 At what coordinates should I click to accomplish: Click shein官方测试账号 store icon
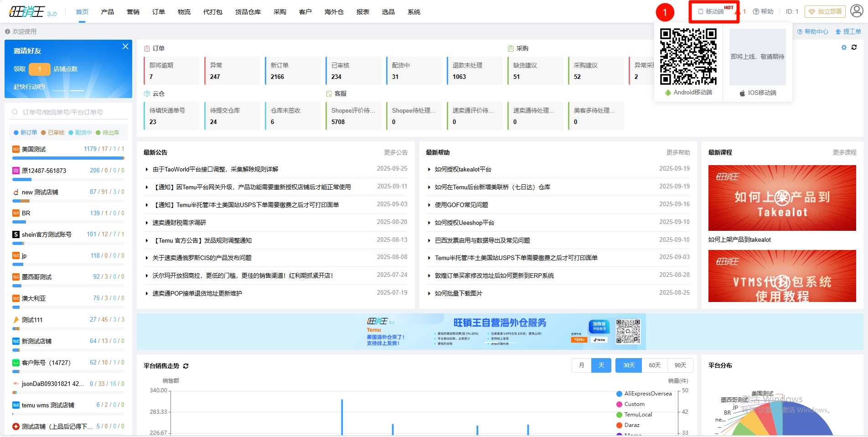[x=16, y=234]
